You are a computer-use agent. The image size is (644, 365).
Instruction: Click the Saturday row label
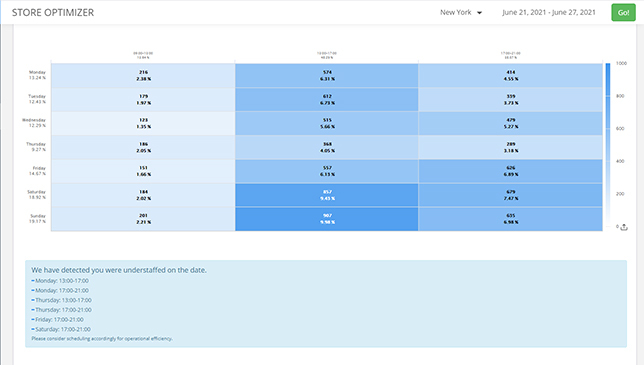37,195
